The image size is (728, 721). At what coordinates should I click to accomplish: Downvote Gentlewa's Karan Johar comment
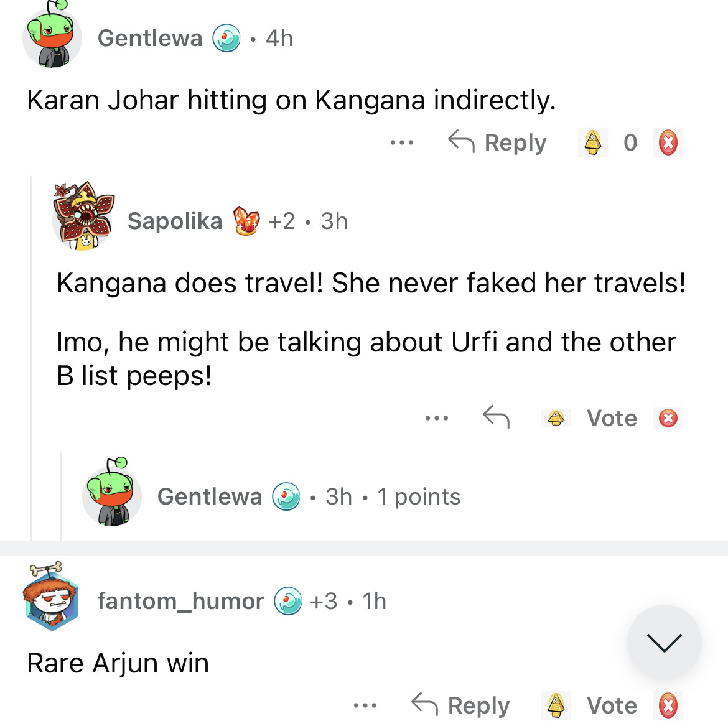[668, 142]
